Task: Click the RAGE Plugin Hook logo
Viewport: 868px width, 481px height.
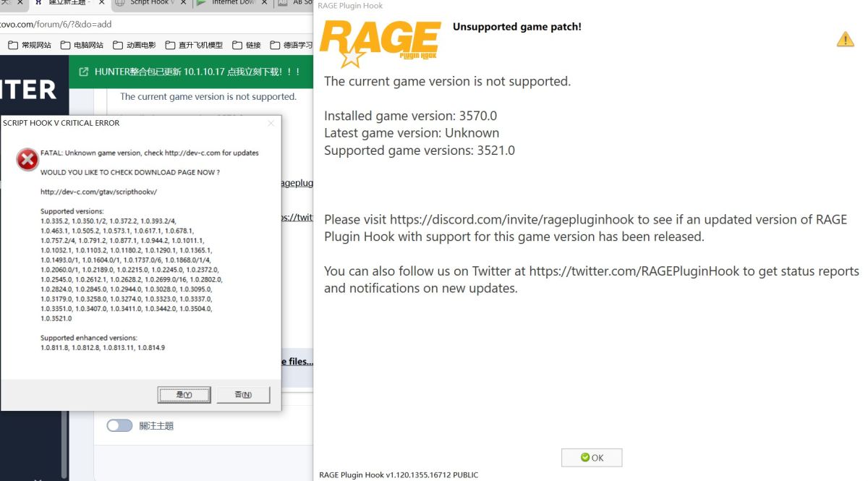Action: [380, 44]
